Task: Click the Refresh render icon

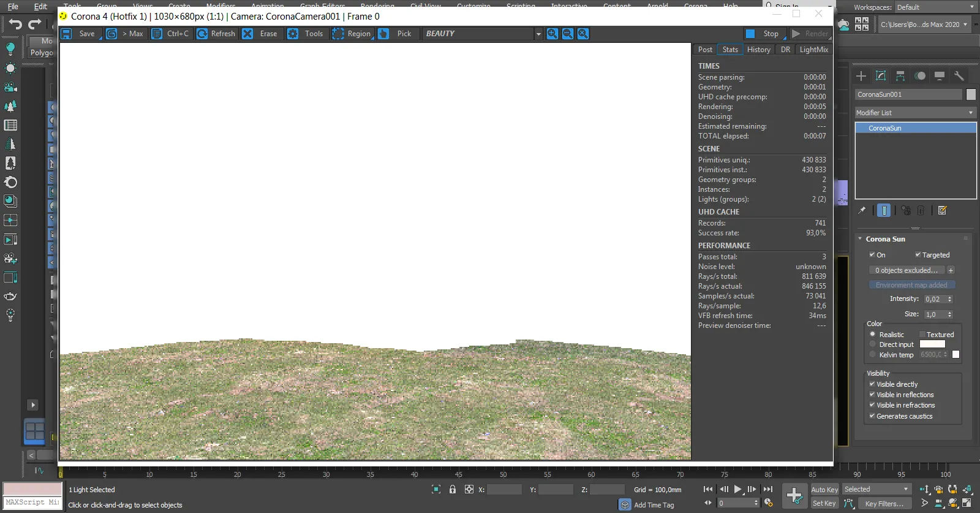Action: (202, 34)
